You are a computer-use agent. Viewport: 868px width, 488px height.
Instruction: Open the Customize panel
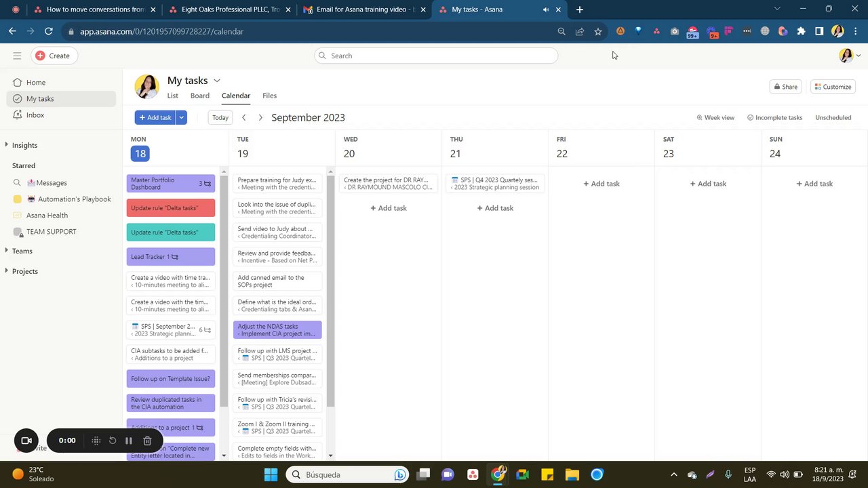pyautogui.click(x=833, y=87)
